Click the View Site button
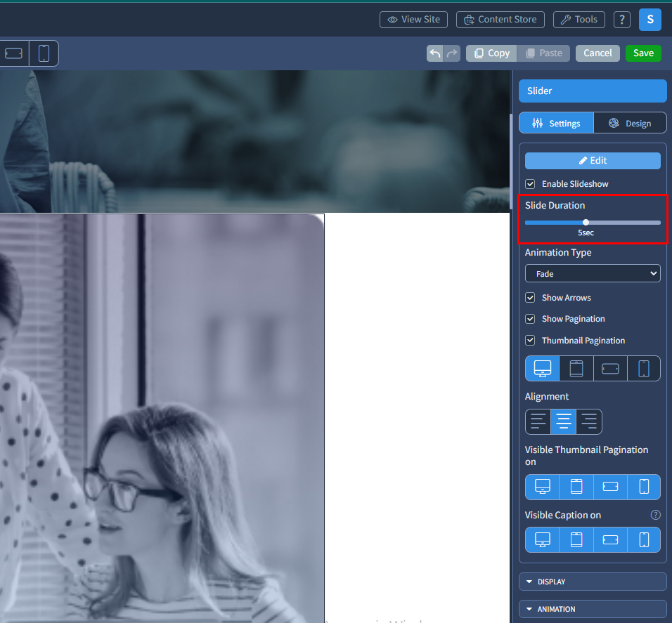Screen dimensions: 672x623 (413, 19)
